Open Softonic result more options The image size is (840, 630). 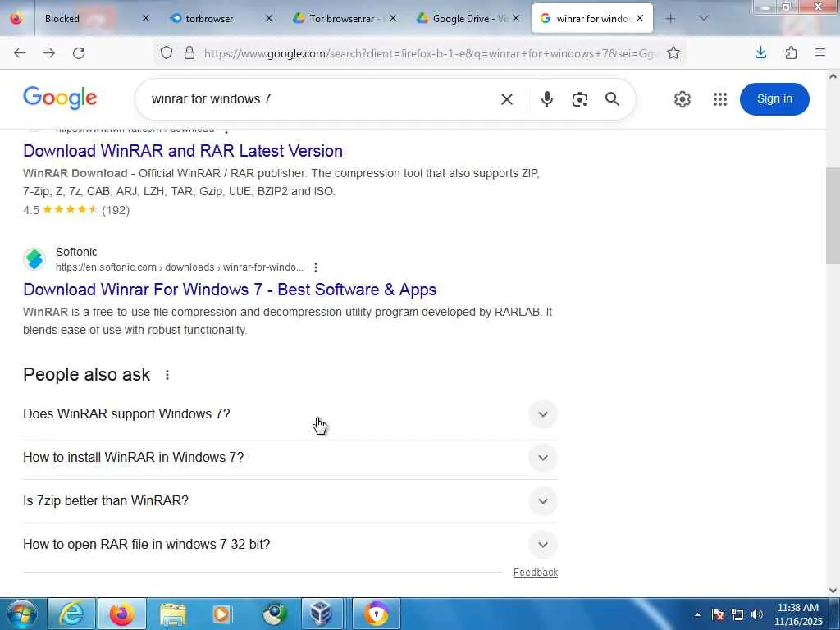pyautogui.click(x=316, y=267)
